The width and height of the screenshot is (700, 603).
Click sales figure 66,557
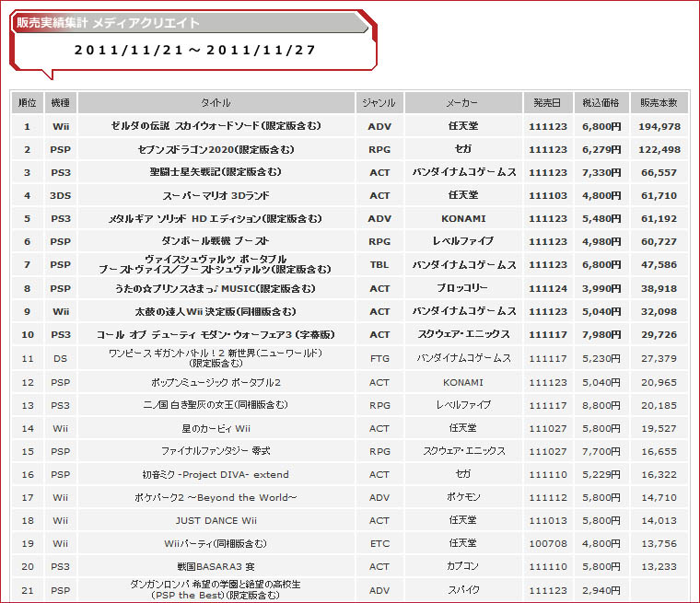coord(659,173)
